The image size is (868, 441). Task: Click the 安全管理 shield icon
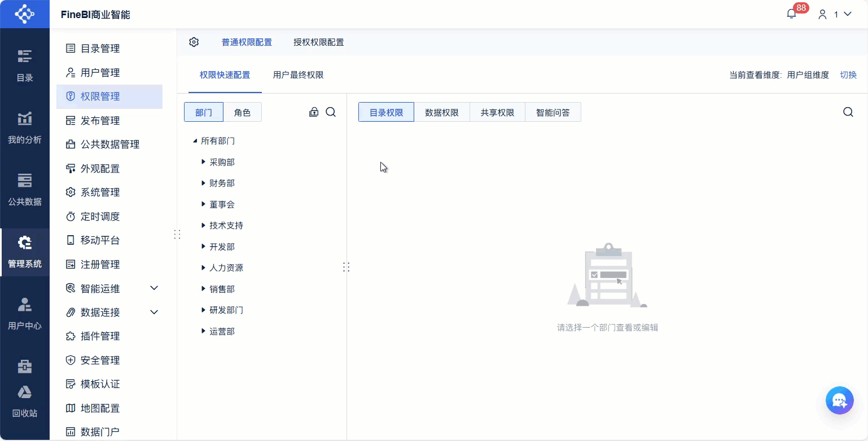(71, 360)
